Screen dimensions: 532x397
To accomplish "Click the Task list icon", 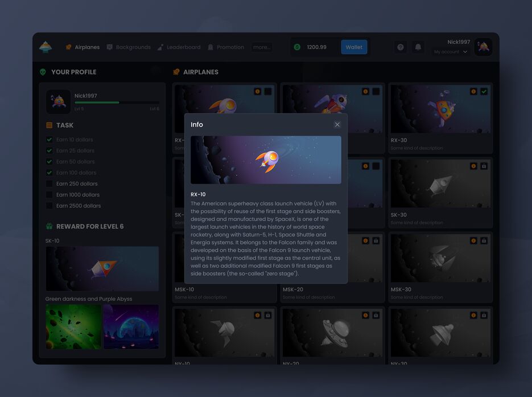I will coord(49,125).
